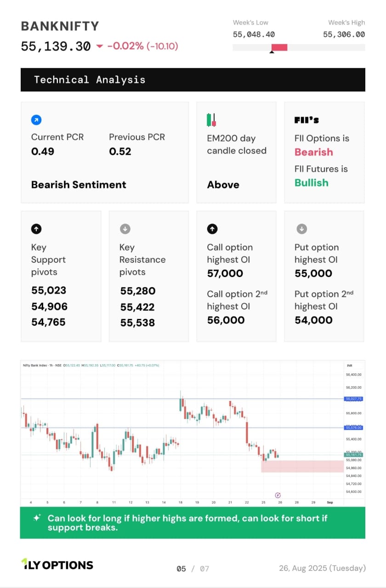The image size is (386, 588).
Task: Click the FII's logo heading
Action: click(307, 120)
